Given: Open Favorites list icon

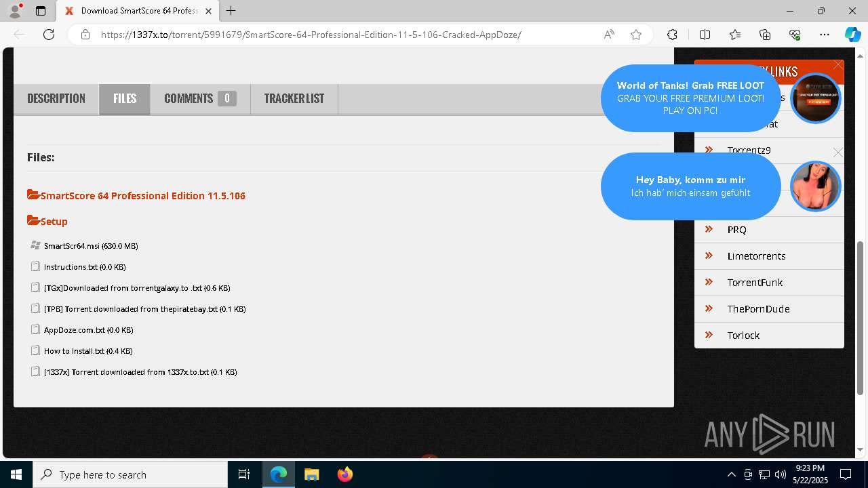Looking at the screenshot, I should click(735, 35).
